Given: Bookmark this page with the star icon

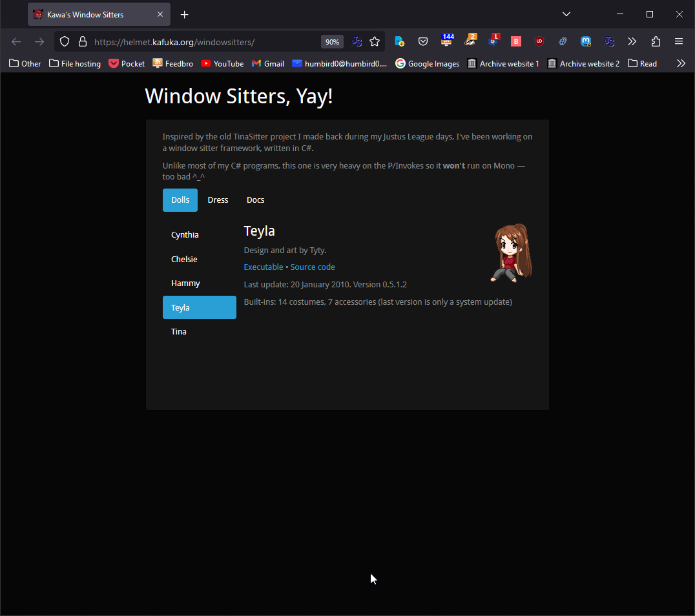Looking at the screenshot, I should point(375,42).
